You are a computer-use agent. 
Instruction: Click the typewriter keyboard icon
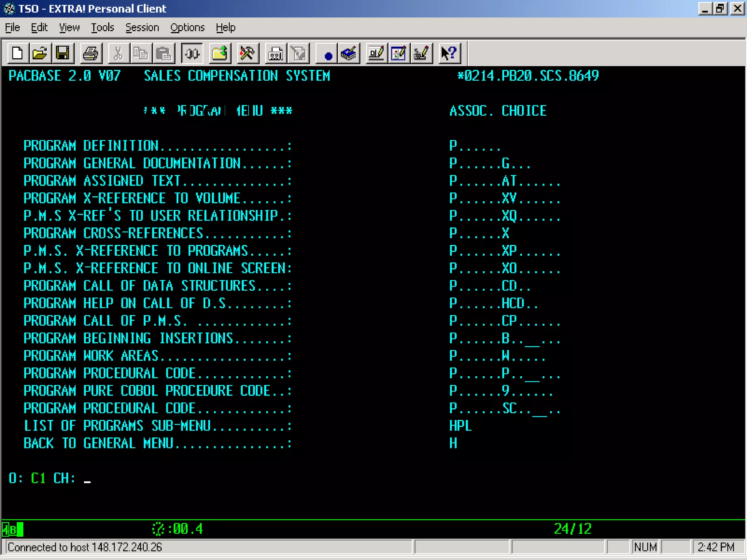click(275, 54)
